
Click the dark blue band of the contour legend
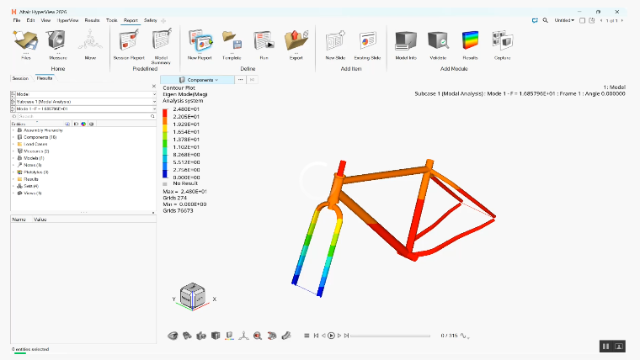point(165,173)
